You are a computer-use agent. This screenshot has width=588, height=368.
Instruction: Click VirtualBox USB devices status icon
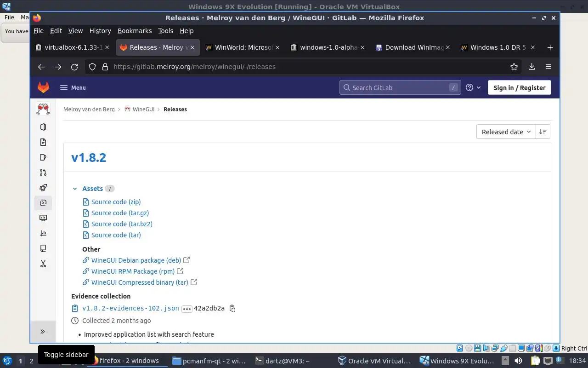(x=504, y=348)
